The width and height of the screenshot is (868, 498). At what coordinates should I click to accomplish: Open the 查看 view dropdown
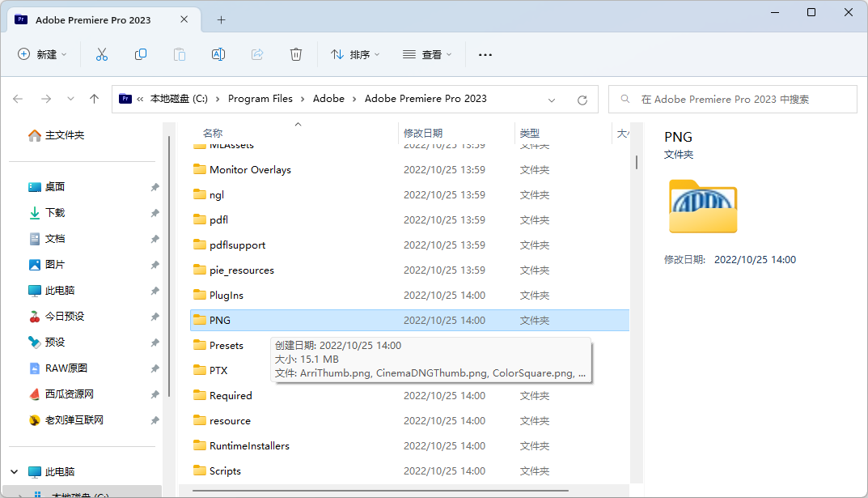coord(427,54)
